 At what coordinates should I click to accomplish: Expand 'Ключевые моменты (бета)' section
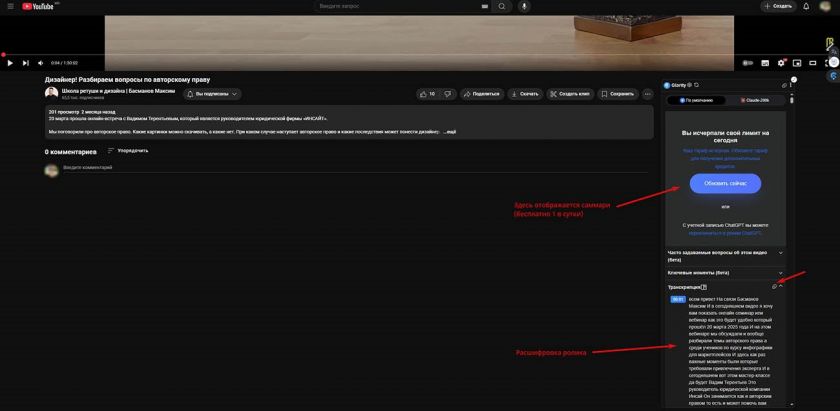pos(725,272)
